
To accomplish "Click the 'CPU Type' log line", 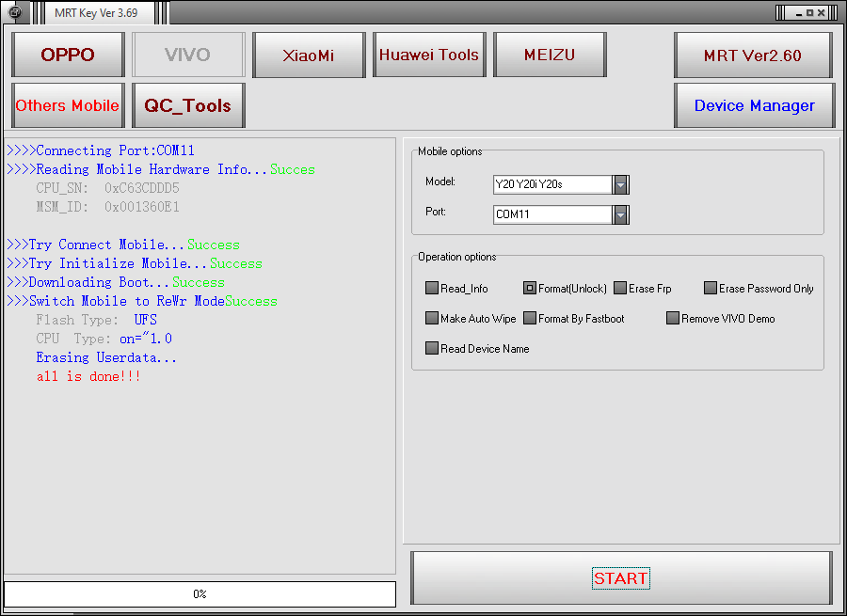I will 104,340.
